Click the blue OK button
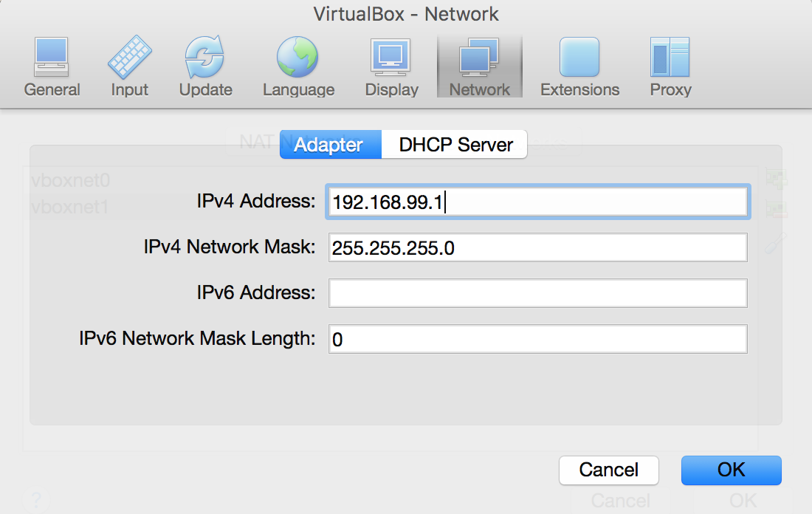 (x=731, y=470)
